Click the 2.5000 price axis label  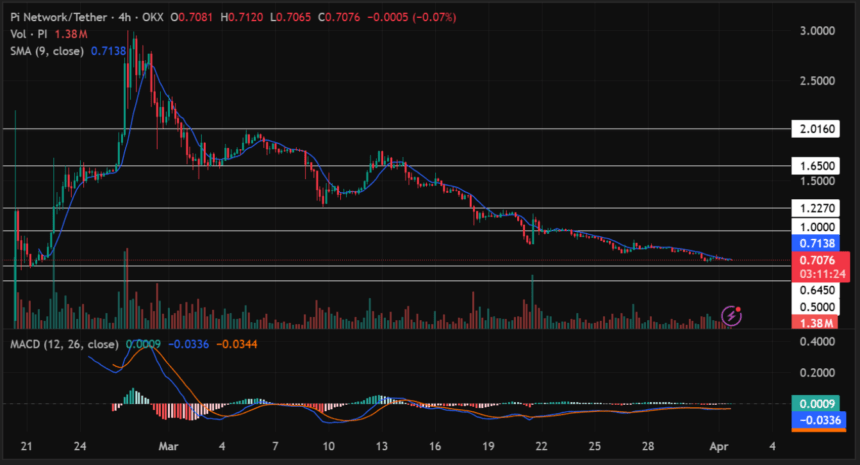click(x=817, y=81)
